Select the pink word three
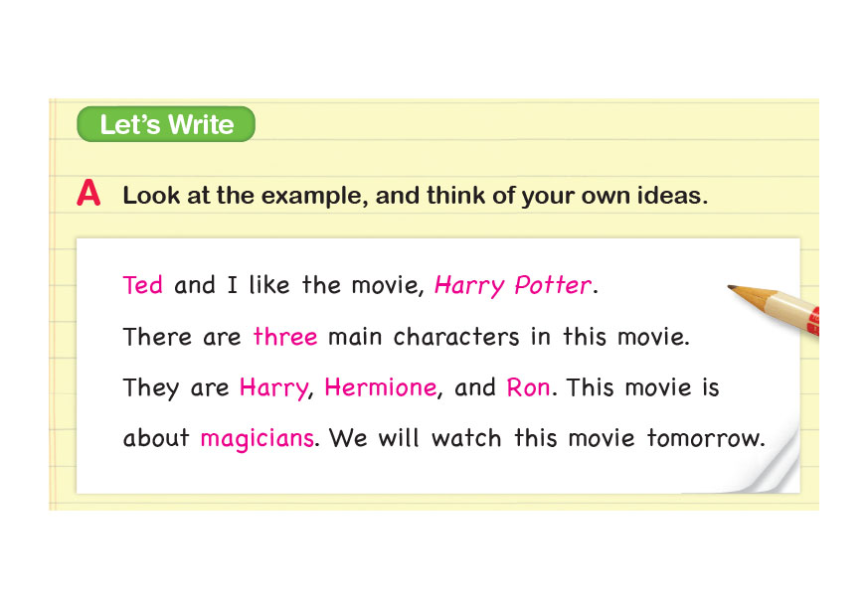Image resolution: width=868 pixels, height=608 pixels. (x=285, y=337)
